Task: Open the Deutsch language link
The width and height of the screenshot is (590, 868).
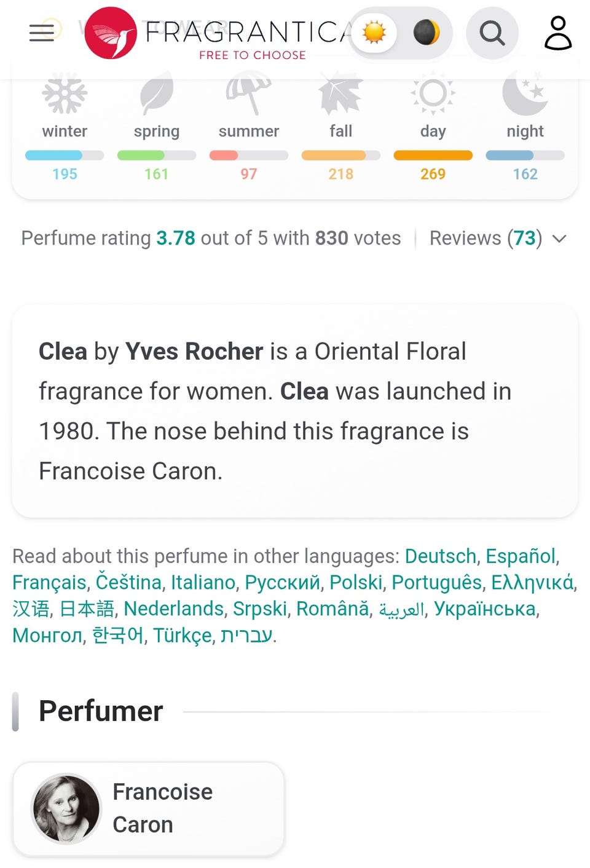Action: (440, 556)
